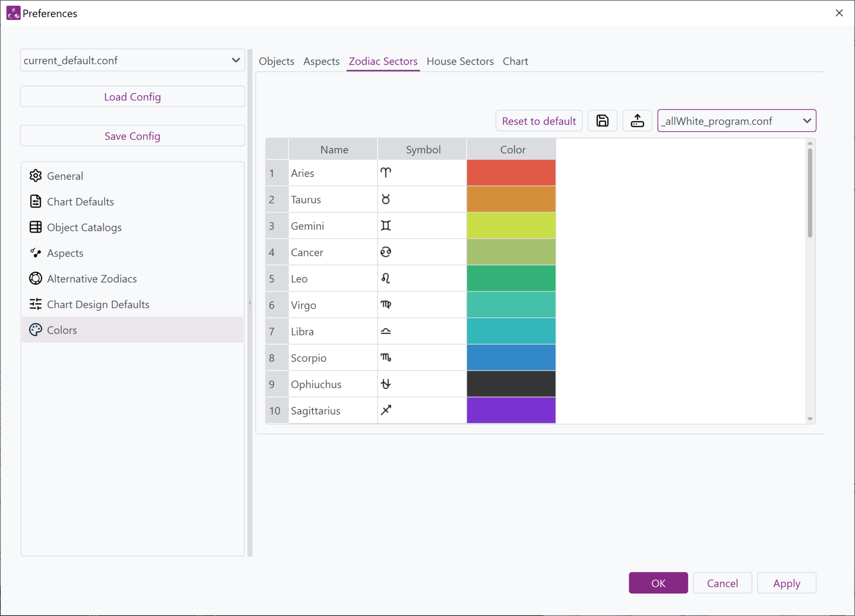Click the export color scheme upload icon
855x616 pixels.
(x=637, y=121)
